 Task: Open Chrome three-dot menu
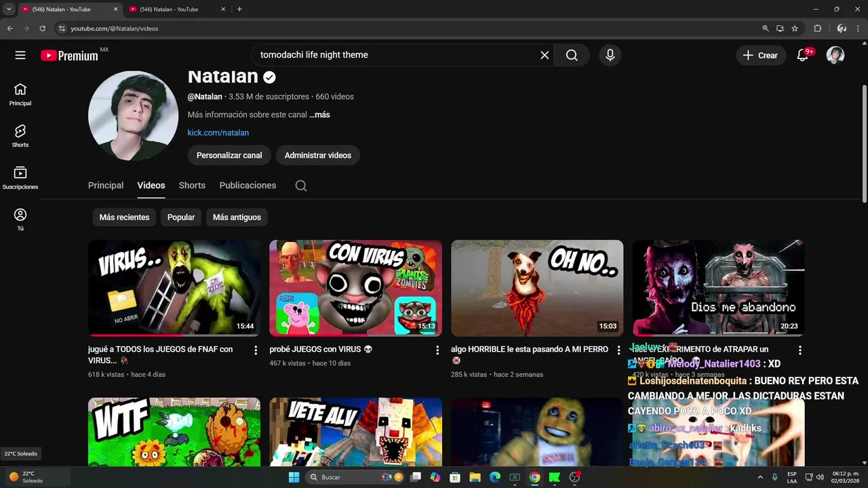(x=858, y=28)
